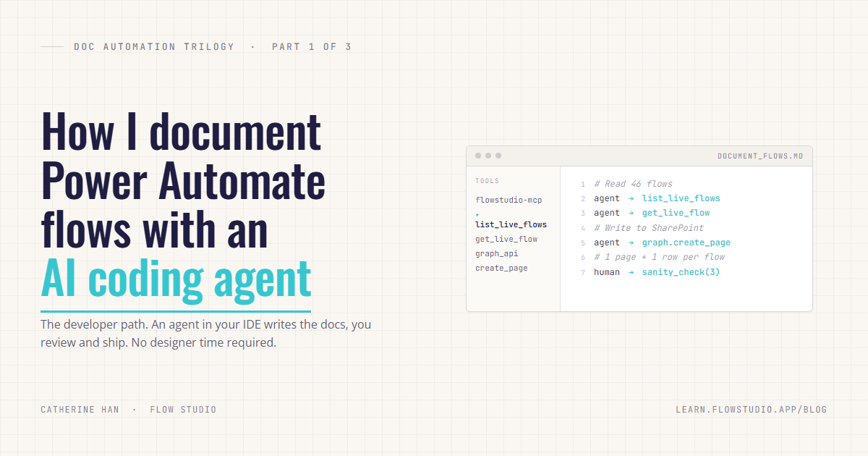
Task: Click the 'The developer path' subtitle paragraph
Action: pos(205,333)
